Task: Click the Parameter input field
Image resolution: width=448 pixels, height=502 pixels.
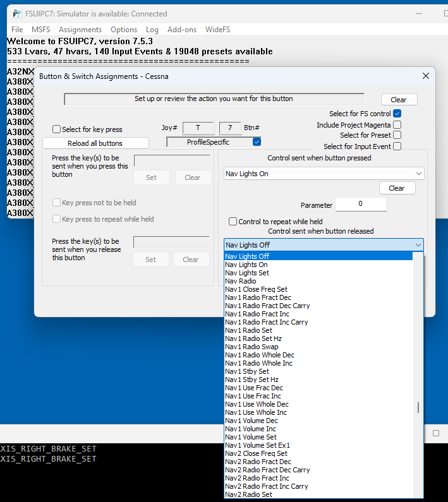Action: click(360, 204)
